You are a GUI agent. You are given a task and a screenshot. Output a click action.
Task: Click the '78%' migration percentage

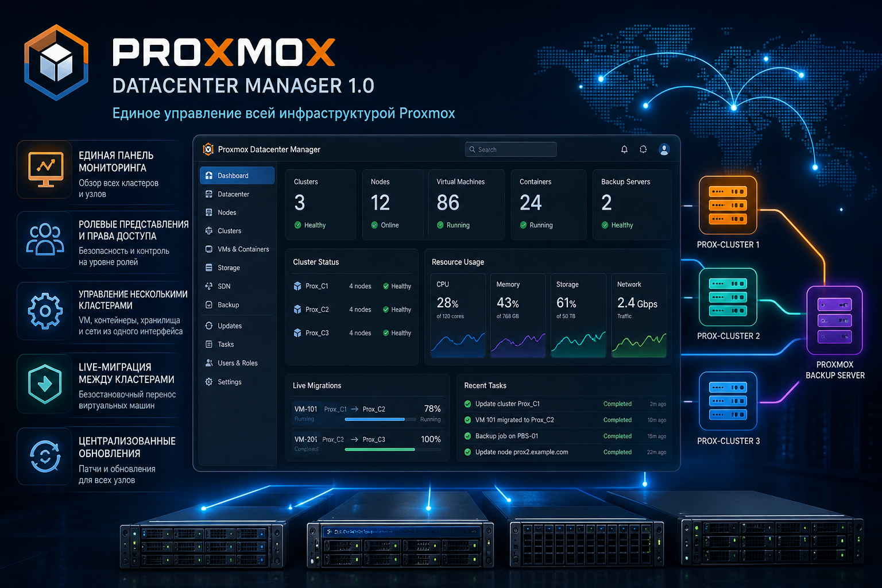[432, 409]
